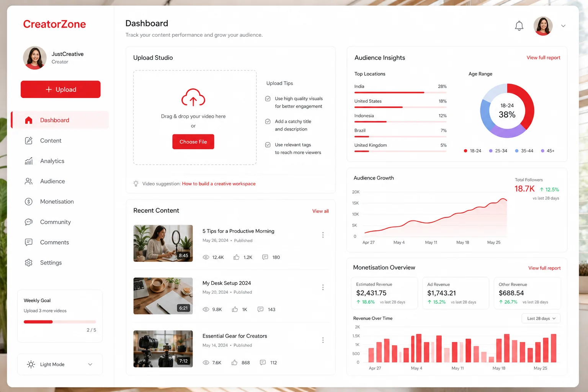588x392 pixels.
Task: Click the cloud upload icon in Upload Studio
Action: click(193, 97)
